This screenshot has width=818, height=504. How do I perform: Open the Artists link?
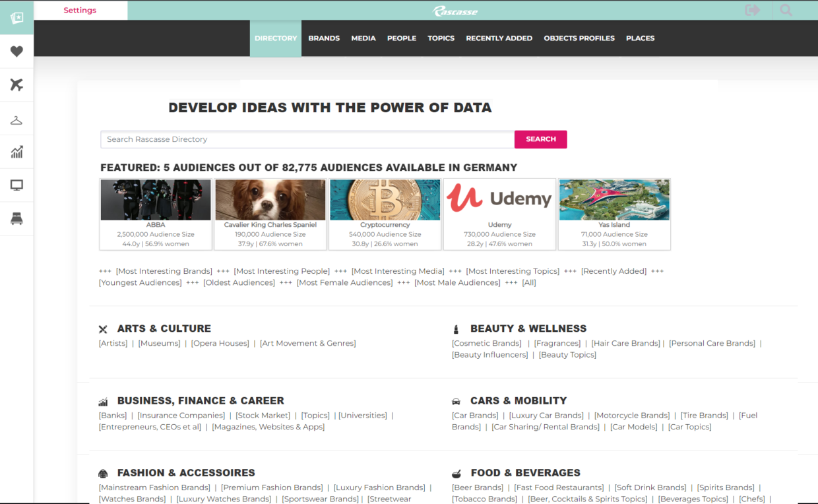coord(113,343)
